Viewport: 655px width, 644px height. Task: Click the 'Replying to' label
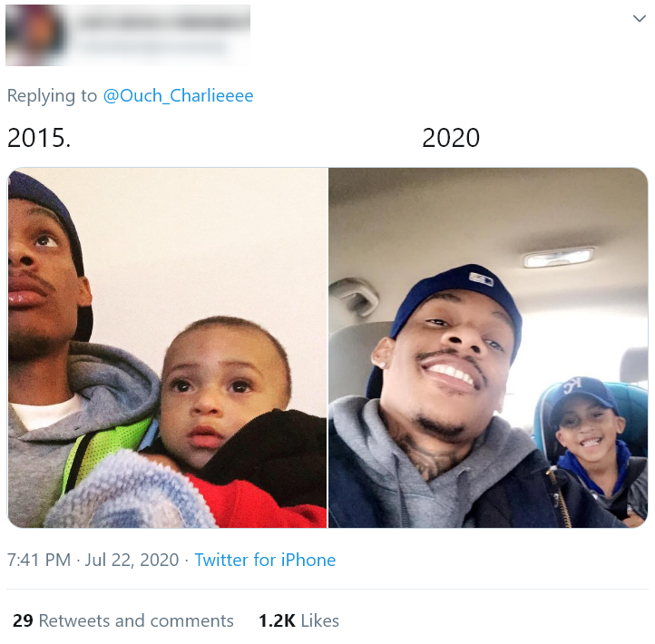pos(53,95)
